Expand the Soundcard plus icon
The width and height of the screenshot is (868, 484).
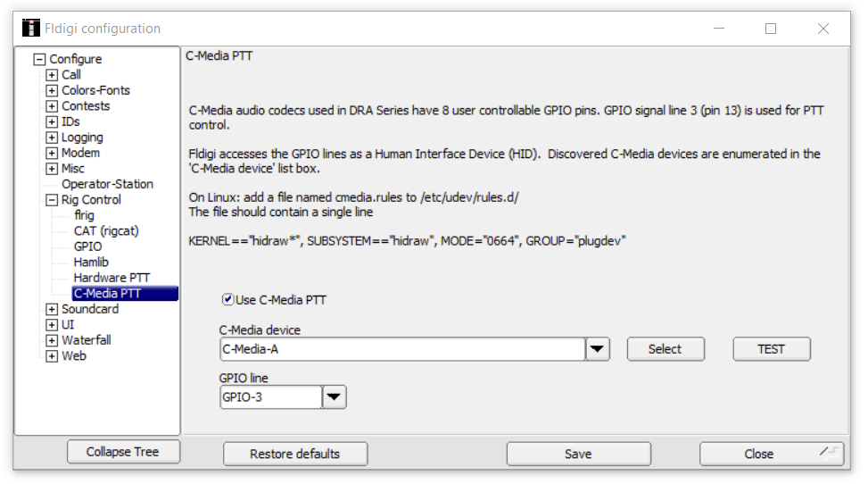(x=52, y=309)
